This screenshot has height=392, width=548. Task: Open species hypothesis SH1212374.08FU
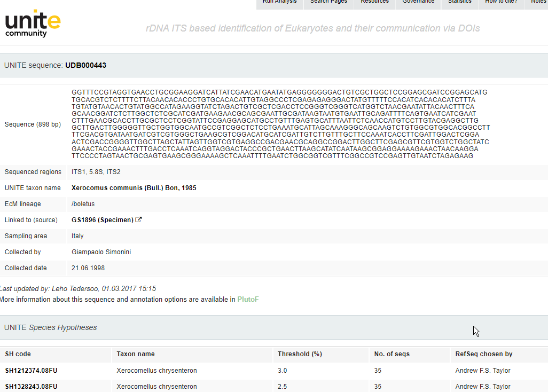point(31,371)
